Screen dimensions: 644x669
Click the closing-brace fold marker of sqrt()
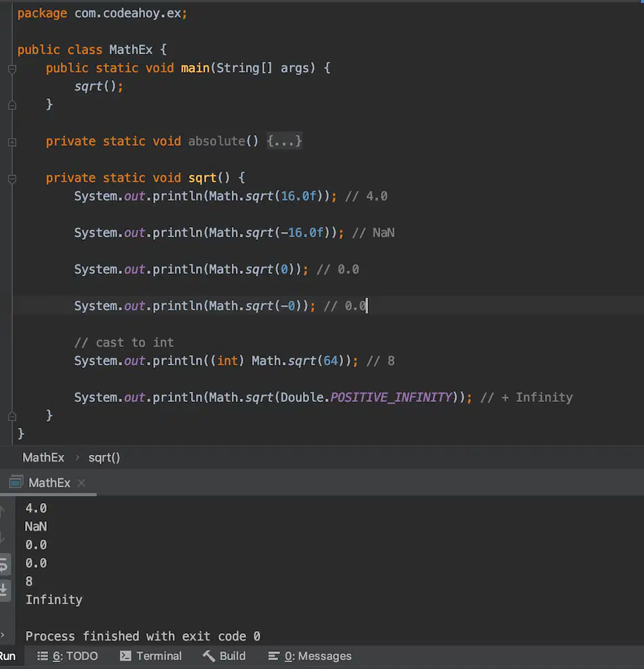[12, 416]
